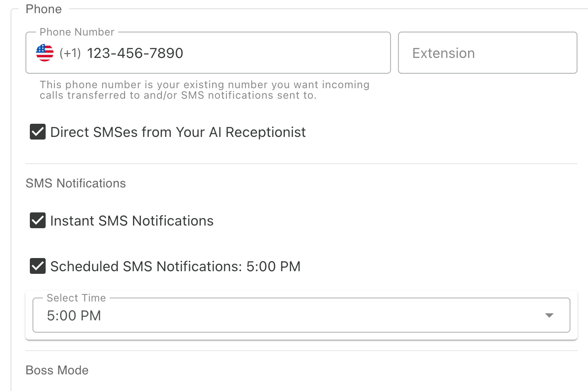Click the SMS Notifications section header
This screenshot has height=391, width=588.
pyautogui.click(x=75, y=183)
